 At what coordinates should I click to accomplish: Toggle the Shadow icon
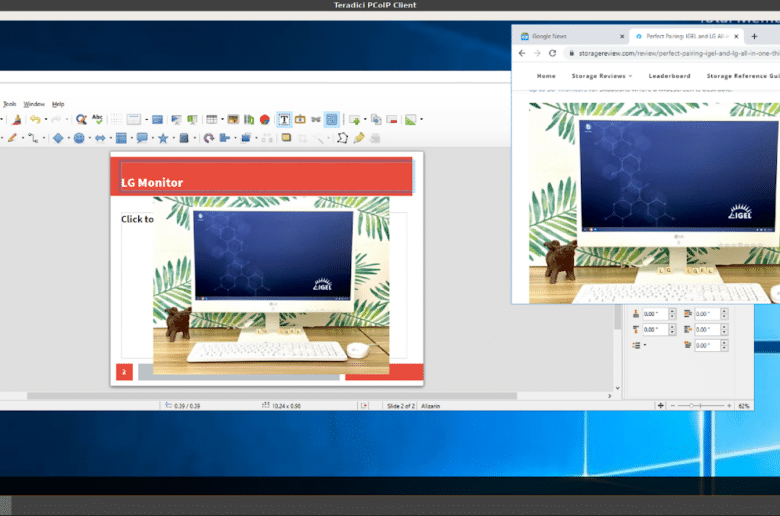286,138
